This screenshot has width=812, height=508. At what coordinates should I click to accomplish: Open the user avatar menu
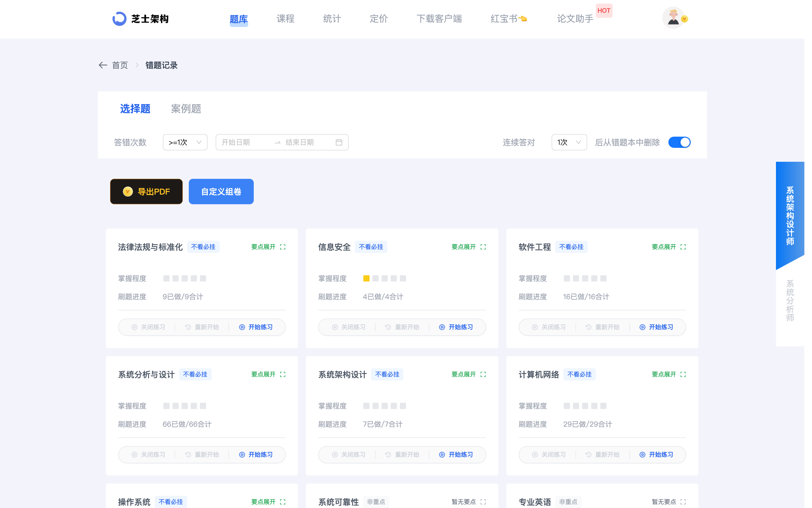click(x=673, y=18)
